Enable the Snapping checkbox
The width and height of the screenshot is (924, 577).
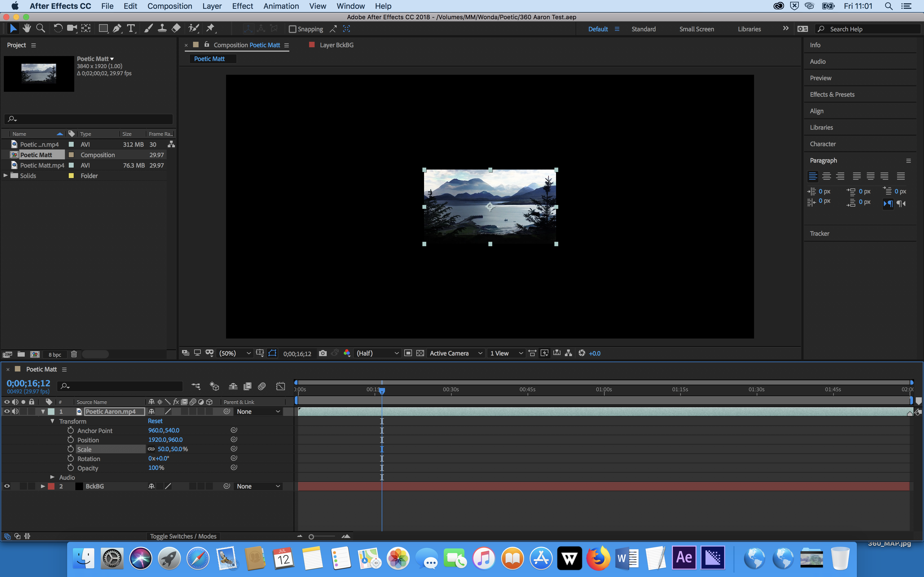(293, 29)
